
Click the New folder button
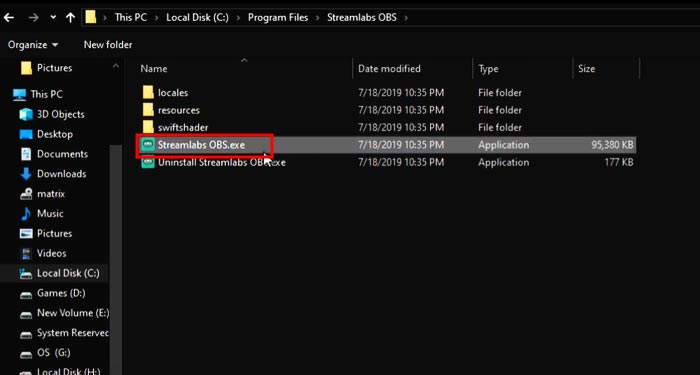(108, 45)
